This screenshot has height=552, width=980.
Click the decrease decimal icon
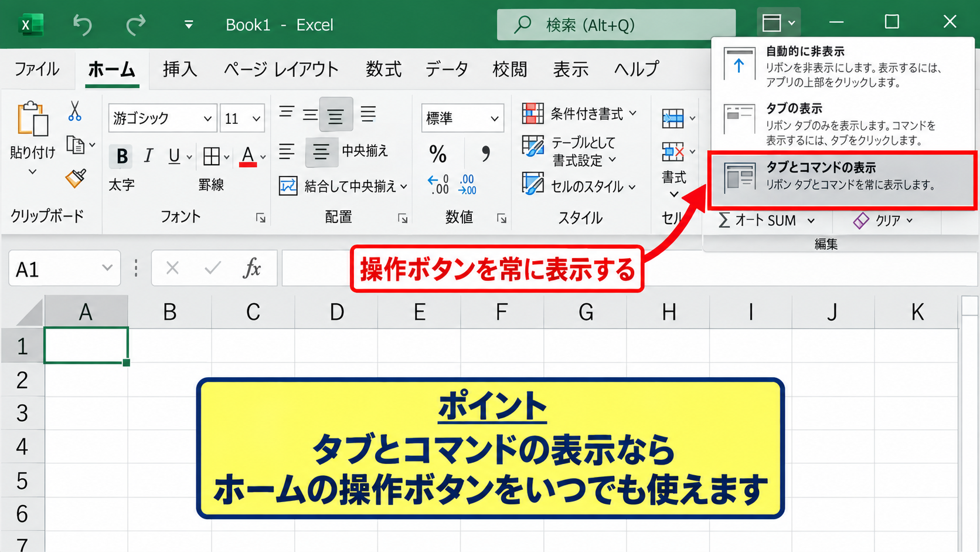point(468,185)
